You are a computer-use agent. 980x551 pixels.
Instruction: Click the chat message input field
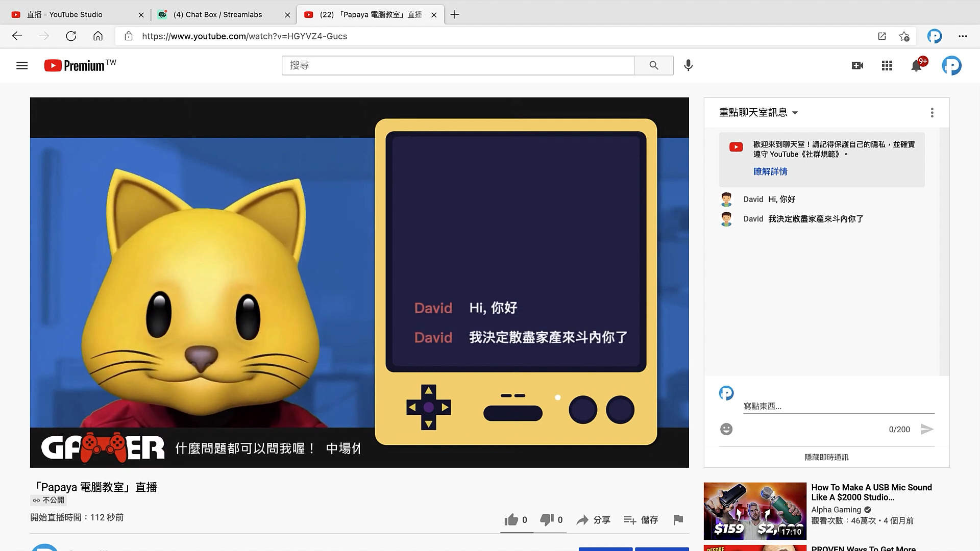pos(837,406)
